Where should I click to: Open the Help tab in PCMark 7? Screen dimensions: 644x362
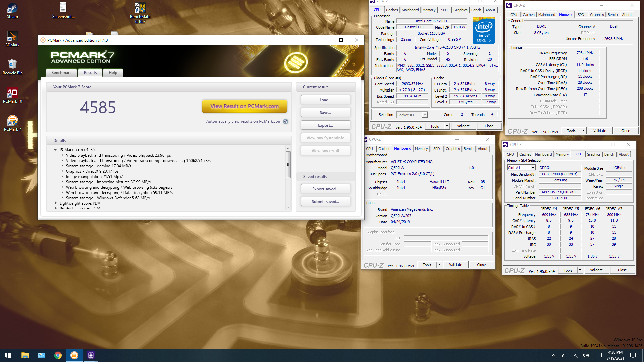[x=113, y=73]
